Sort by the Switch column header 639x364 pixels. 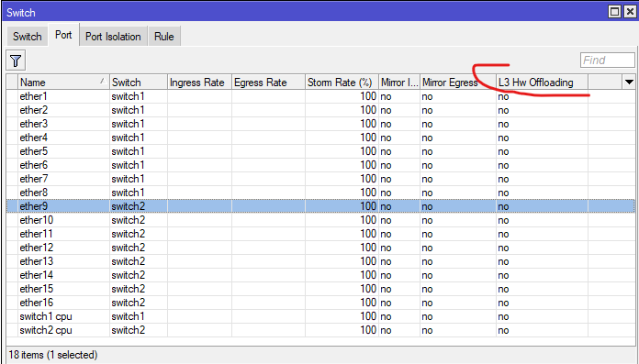tap(139, 83)
